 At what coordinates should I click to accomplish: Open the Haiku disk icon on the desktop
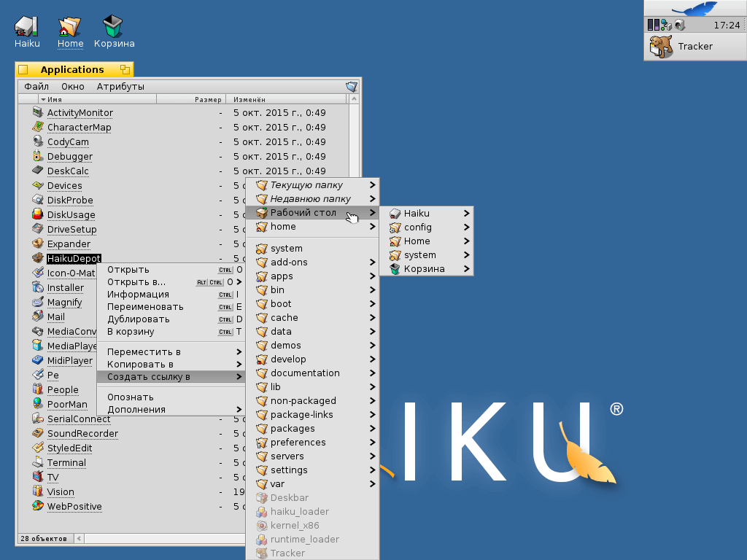click(x=27, y=26)
